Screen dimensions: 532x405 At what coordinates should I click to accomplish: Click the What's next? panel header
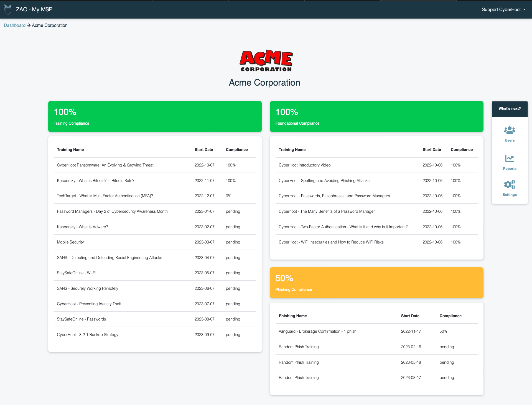tap(510, 109)
